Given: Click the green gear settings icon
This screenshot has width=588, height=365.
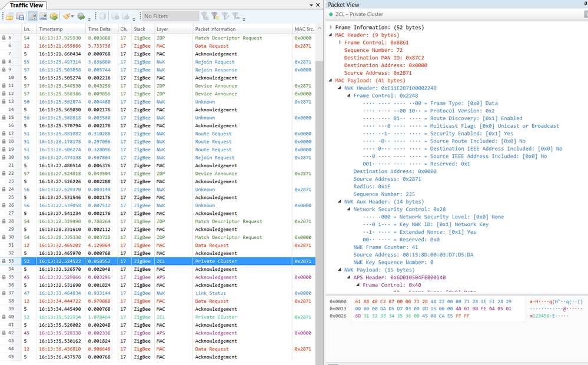Looking at the screenshot, I should (x=81, y=16).
